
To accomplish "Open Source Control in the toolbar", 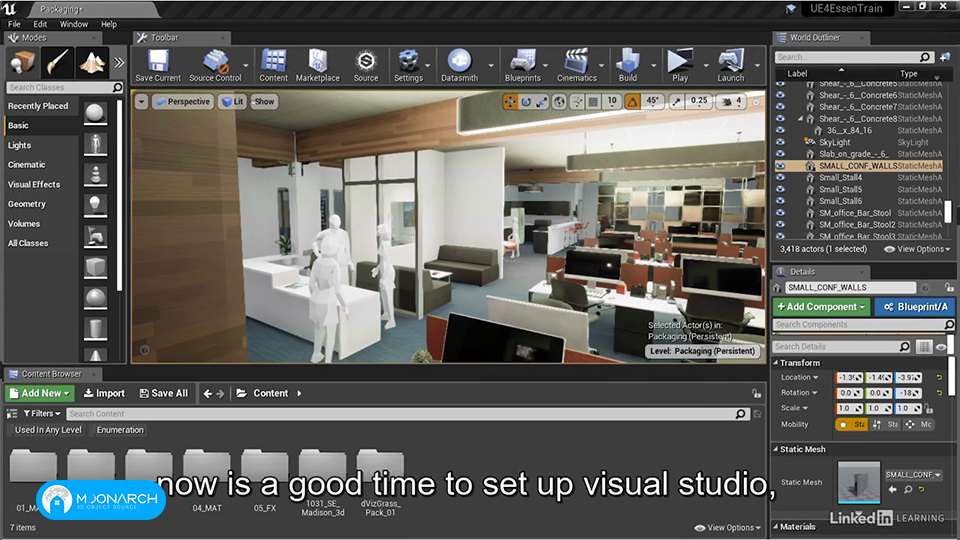I will (215, 65).
